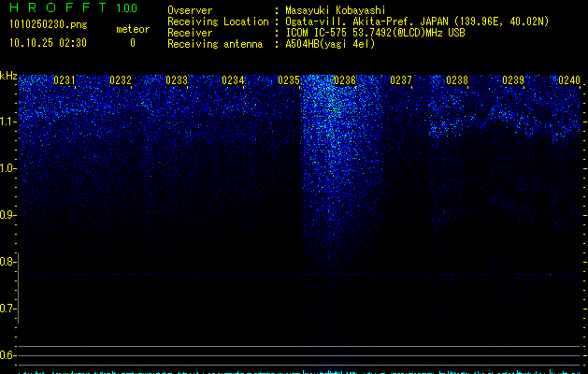Image resolution: width=588 pixels, height=374 pixels.
Task: Click the 0235 time marker
Action: 289,80
